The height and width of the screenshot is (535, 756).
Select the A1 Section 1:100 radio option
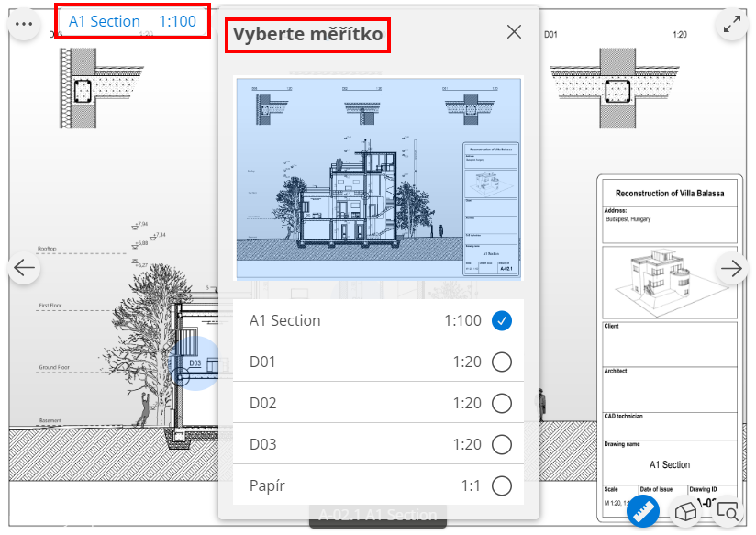coord(502,321)
